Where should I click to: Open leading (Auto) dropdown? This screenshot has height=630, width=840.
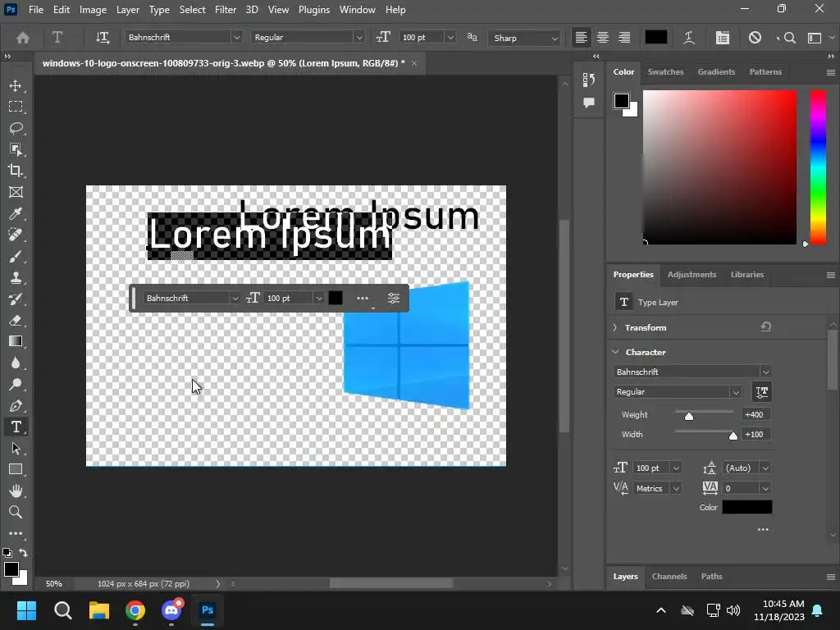[x=765, y=468]
